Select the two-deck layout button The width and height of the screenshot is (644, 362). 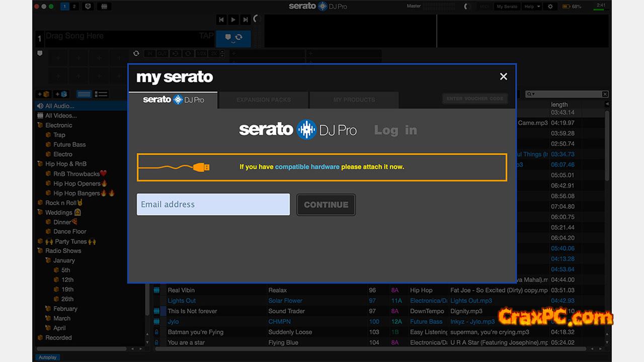tap(74, 7)
